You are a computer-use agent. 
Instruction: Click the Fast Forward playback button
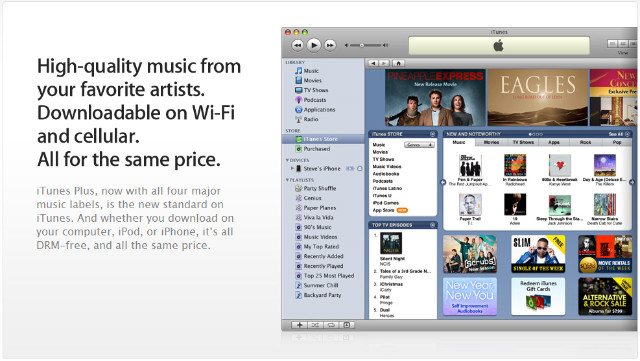point(330,45)
